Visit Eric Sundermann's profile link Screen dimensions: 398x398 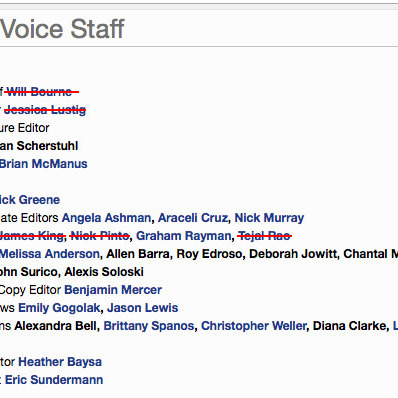click(x=54, y=380)
